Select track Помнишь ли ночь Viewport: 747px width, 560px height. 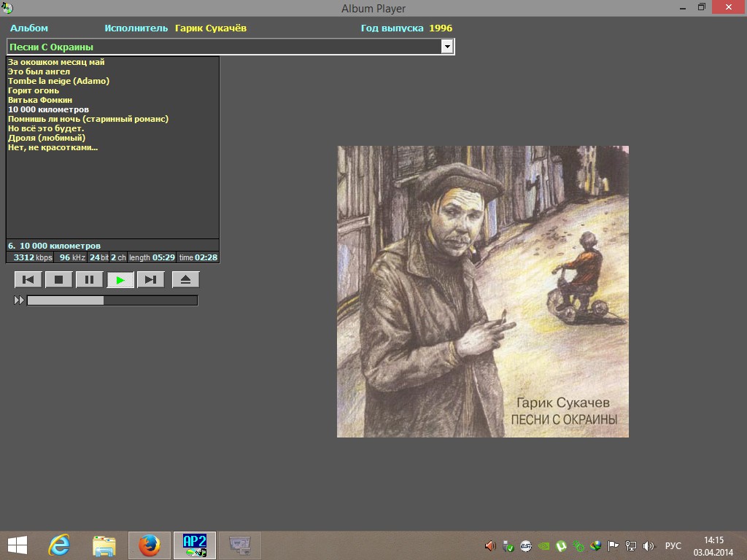coord(88,119)
